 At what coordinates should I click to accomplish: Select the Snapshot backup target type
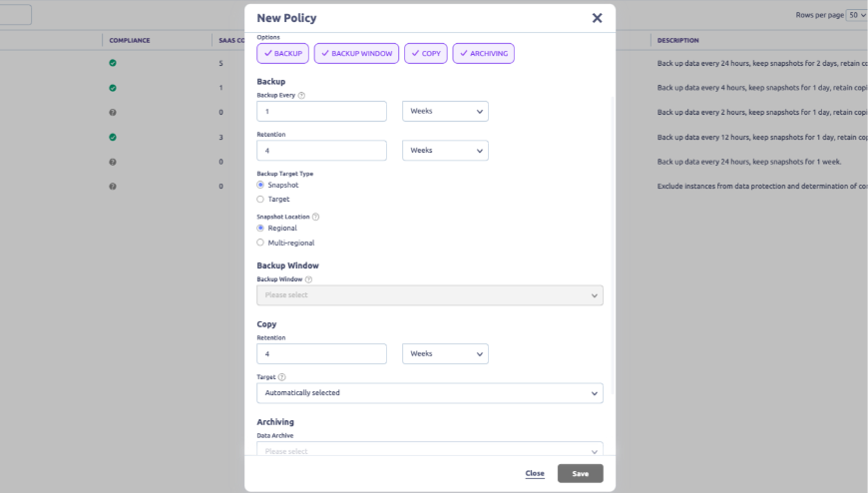coord(261,185)
